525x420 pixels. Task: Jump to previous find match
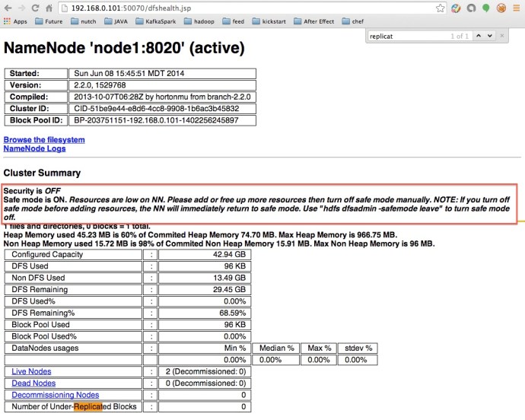(478, 36)
